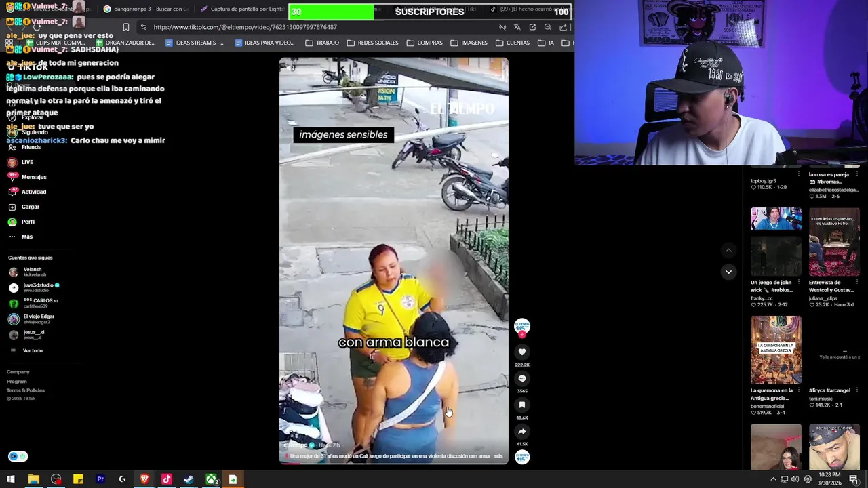Open the Program footer link
This screenshot has width=868, height=488.
click(x=17, y=382)
